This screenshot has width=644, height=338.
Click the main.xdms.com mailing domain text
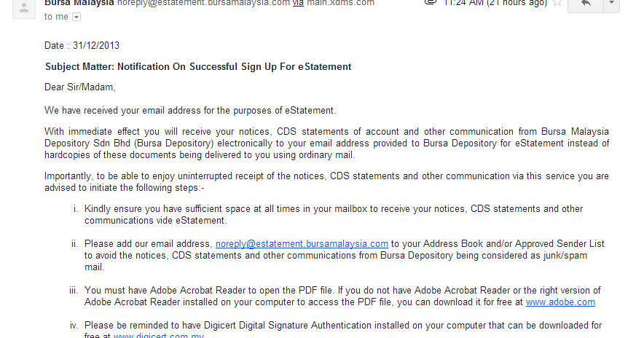[x=340, y=4]
